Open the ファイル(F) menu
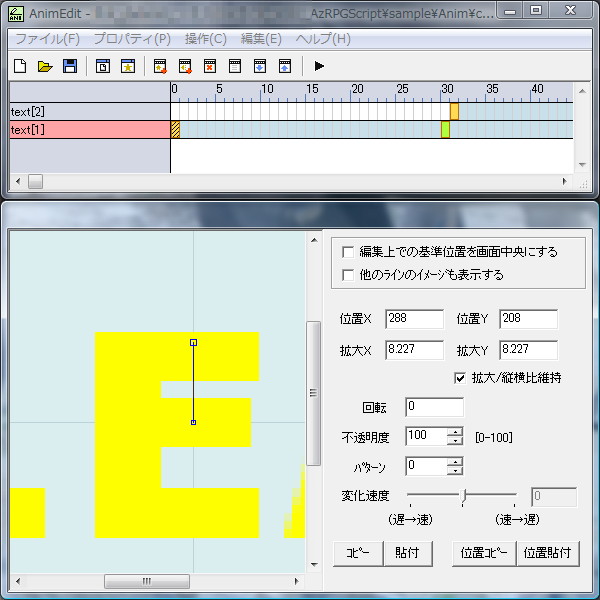The height and width of the screenshot is (600, 600). coord(47,39)
